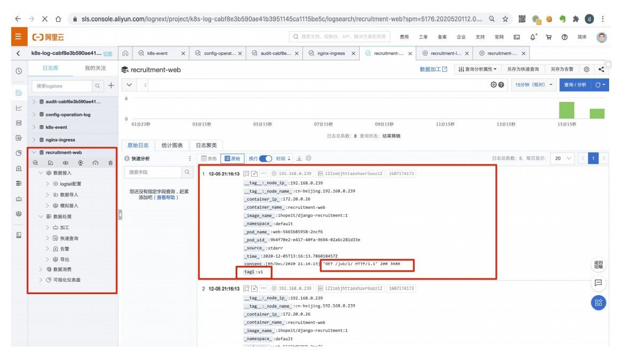This screenshot has height=364, width=623.
Task: Open the Cloud Shell terminal icon
Action: click(x=517, y=37)
